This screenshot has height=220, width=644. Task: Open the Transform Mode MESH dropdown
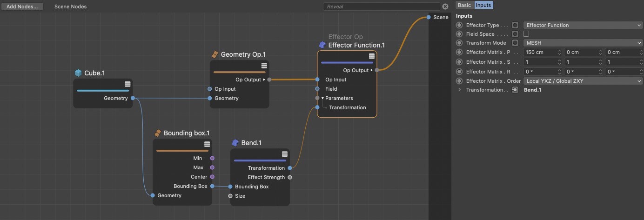coord(583,43)
